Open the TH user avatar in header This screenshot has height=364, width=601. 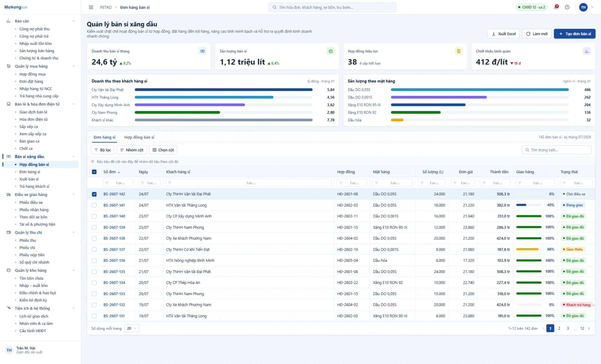583,7
